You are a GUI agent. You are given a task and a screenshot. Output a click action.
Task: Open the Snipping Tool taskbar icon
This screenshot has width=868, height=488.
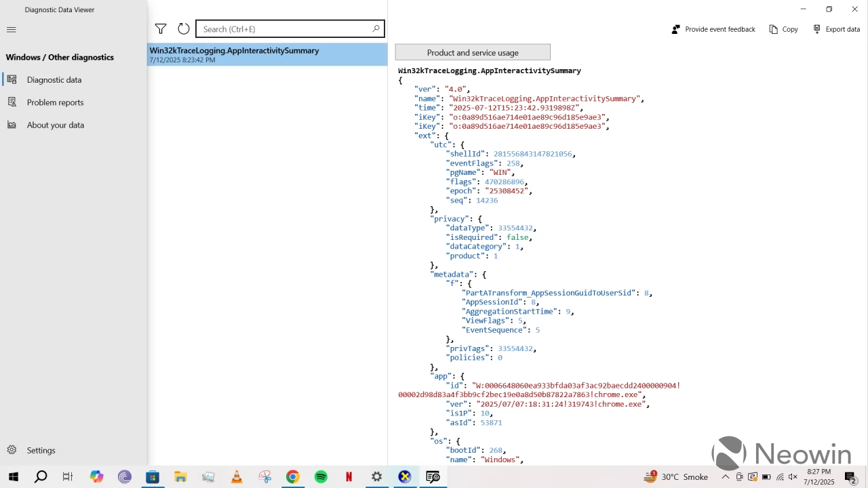point(264,476)
